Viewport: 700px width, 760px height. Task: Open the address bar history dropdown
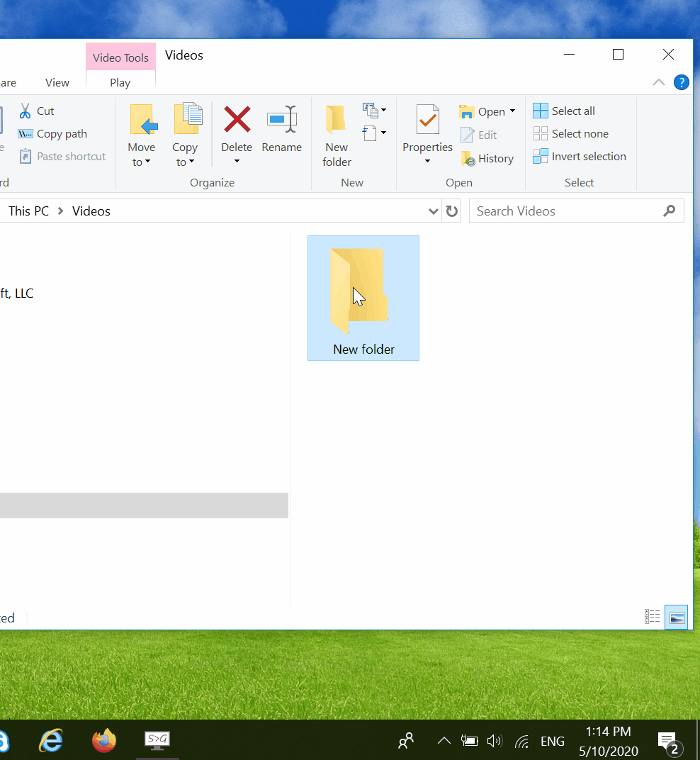point(434,211)
